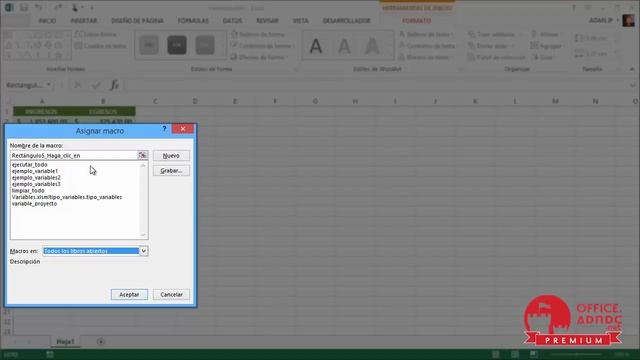Close the Asignar macro dialog
Viewport: 640px width, 360px height.
click(183, 129)
